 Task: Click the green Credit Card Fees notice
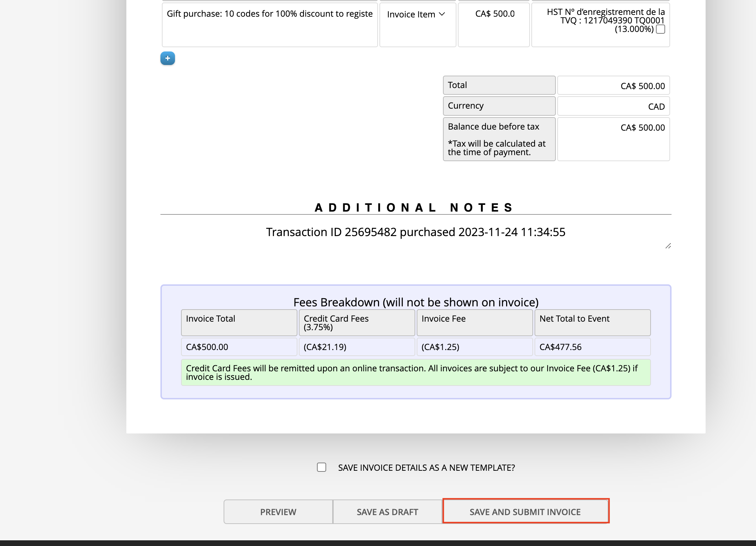[415, 372]
